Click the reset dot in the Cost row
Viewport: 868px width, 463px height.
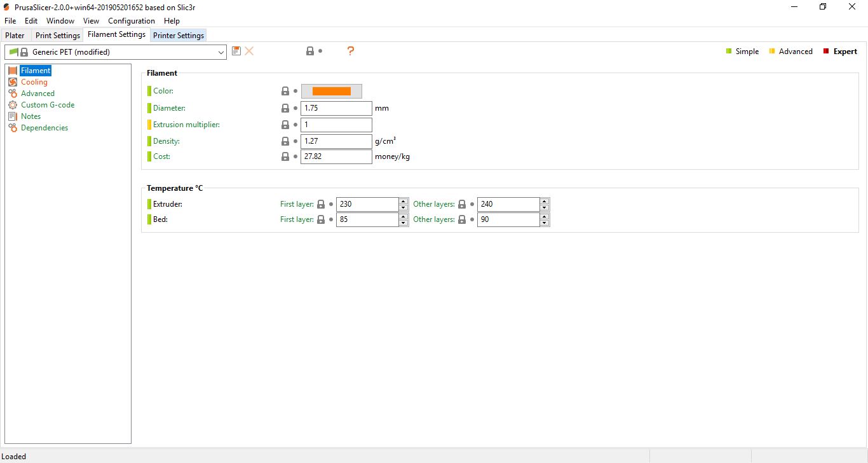[x=295, y=156]
